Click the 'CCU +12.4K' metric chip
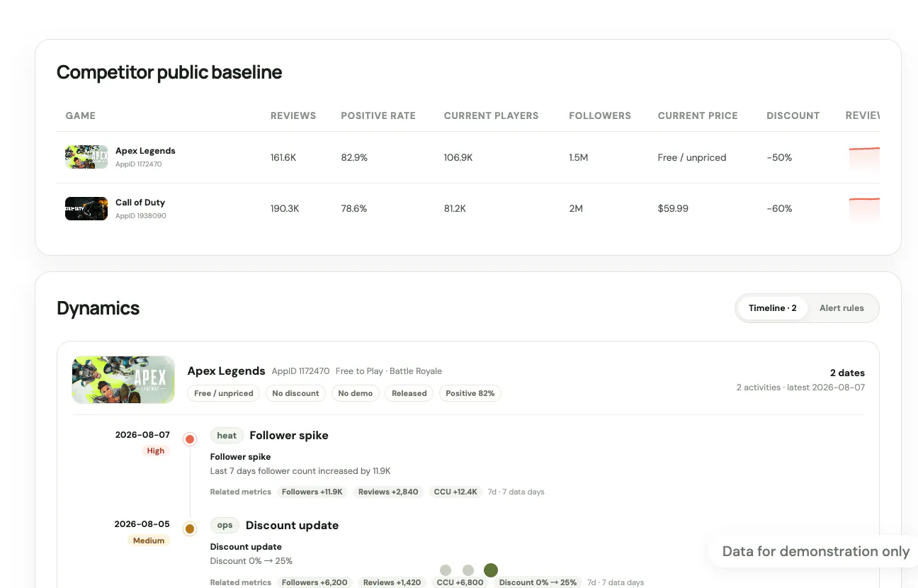The width and height of the screenshot is (918, 588). (456, 492)
